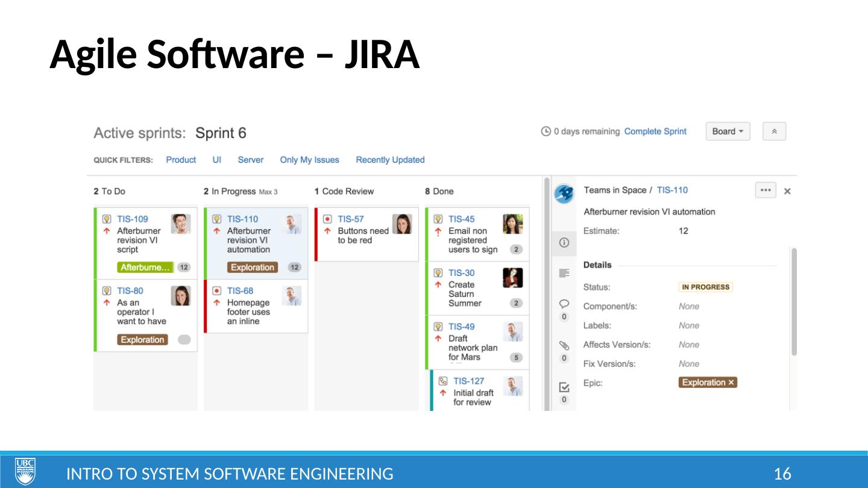
Task: Click the brown Exploration epic label on TIS-80
Action: pyautogui.click(x=142, y=340)
